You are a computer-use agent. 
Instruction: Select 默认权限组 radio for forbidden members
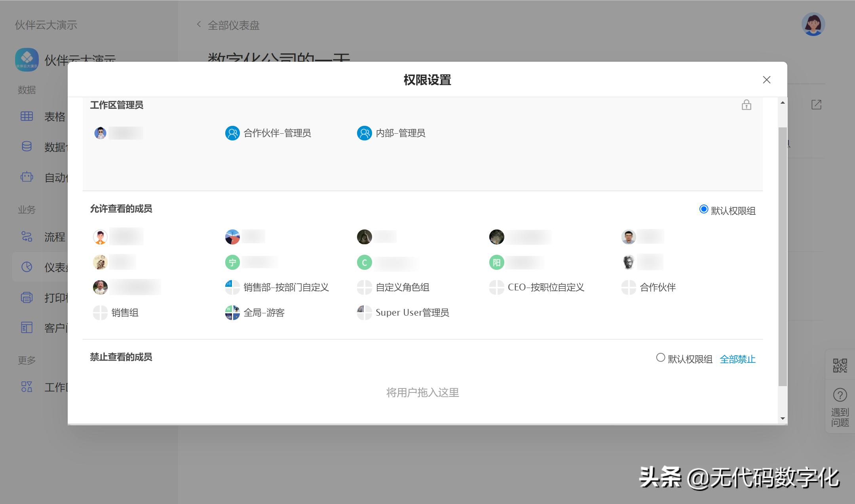pos(660,358)
